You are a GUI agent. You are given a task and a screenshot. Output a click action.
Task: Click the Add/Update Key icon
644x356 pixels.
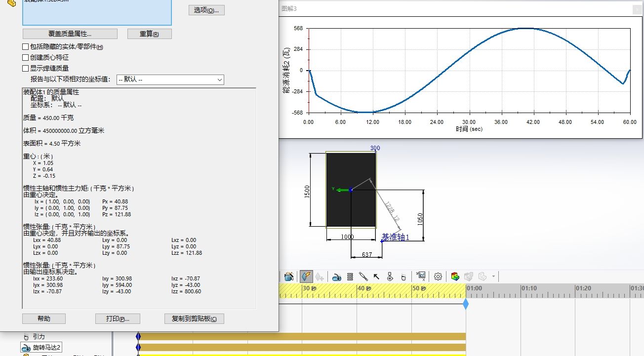(320, 277)
